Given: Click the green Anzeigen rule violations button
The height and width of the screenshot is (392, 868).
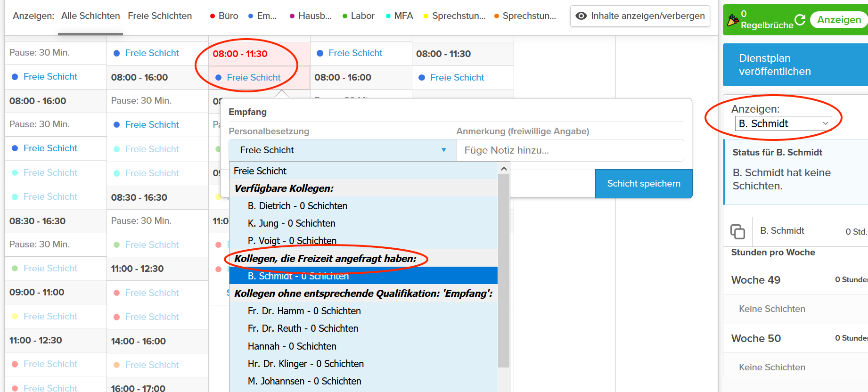Looking at the screenshot, I should pos(839,20).
